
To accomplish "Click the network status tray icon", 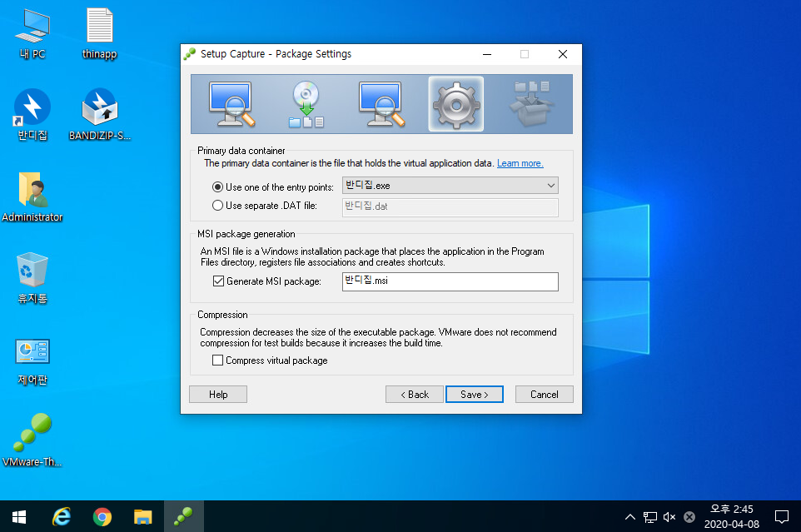I will (649, 517).
